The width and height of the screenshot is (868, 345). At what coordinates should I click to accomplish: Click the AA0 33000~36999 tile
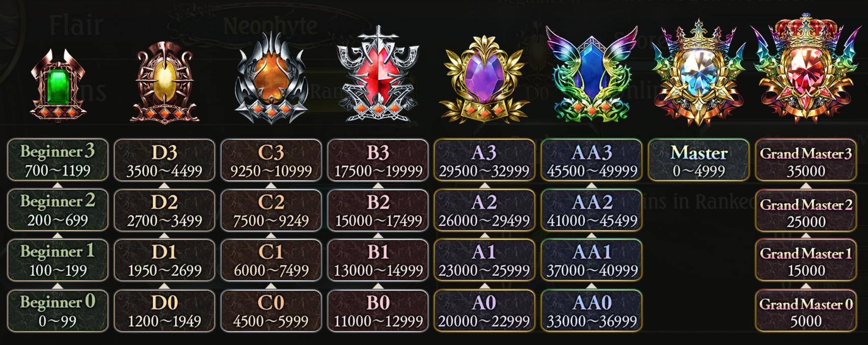pyautogui.click(x=591, y=311)
